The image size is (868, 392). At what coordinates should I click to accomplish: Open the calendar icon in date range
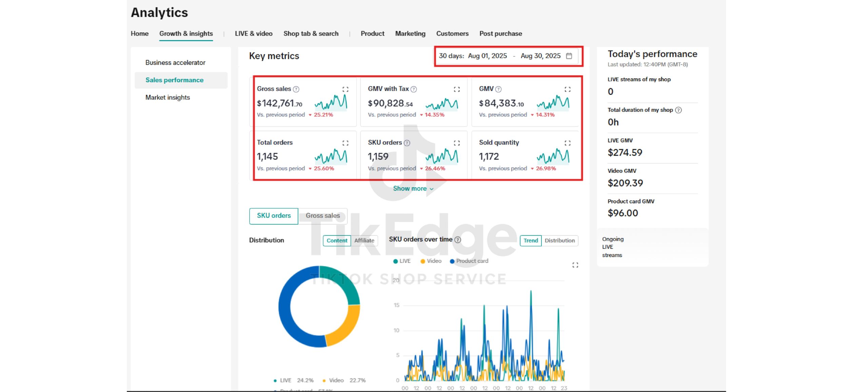[569, 56]
